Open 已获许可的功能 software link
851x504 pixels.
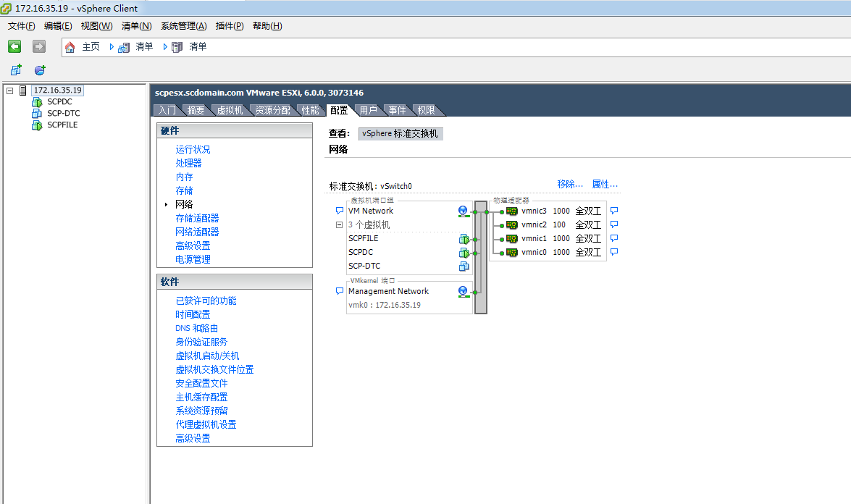(x=206, y=301)
